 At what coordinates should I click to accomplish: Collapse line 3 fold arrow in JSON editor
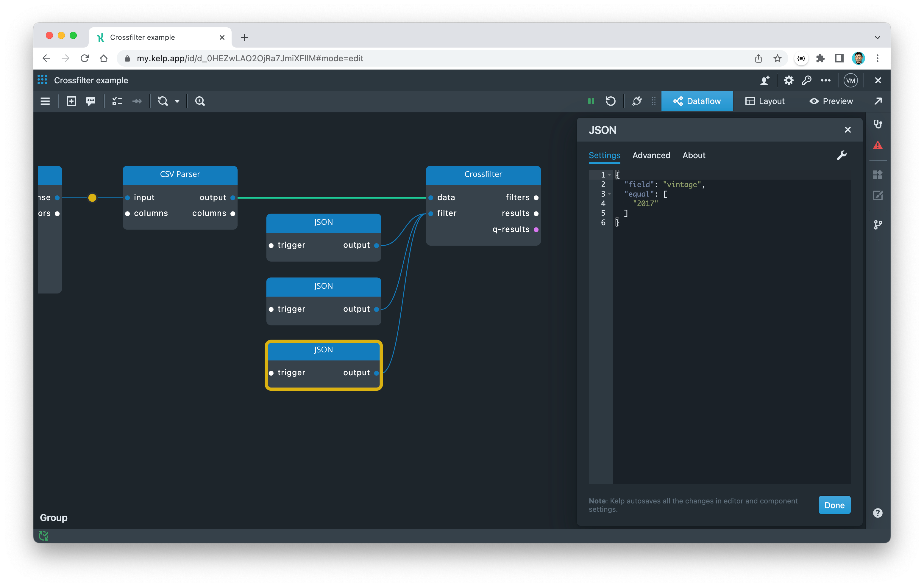point(609,194)
